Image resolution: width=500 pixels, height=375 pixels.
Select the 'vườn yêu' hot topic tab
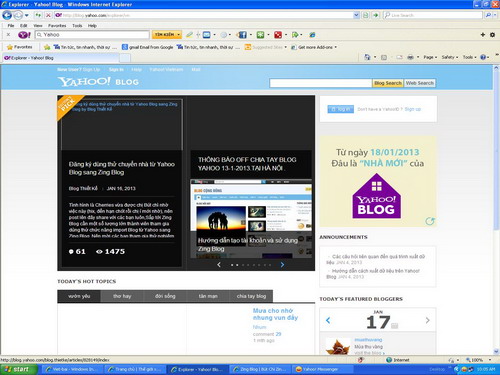pyautogui.click(x=79, y=296)
